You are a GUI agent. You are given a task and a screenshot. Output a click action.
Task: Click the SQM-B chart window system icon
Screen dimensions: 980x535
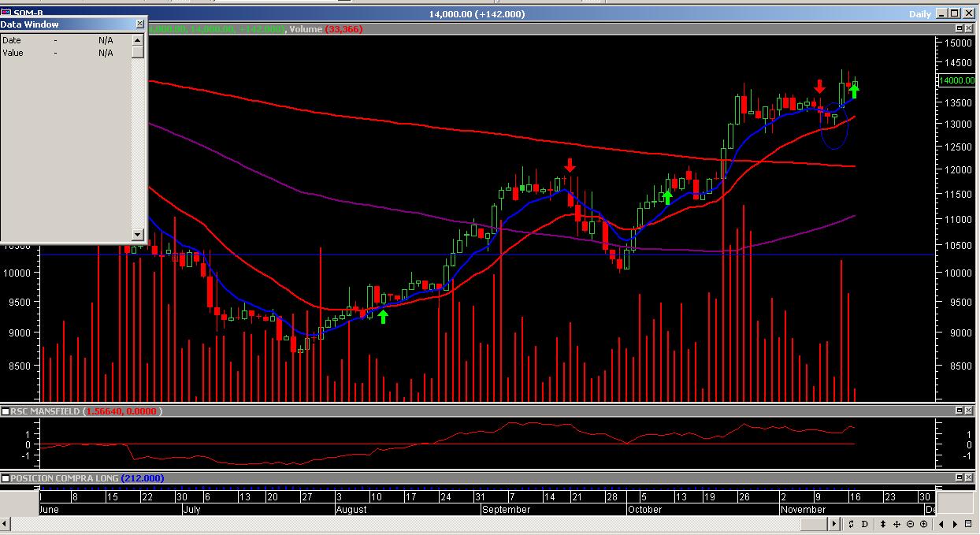click(x=6, y=13)
